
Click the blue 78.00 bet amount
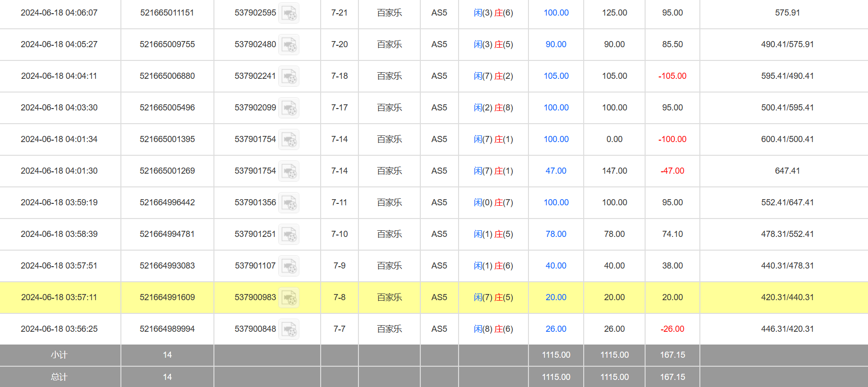[x=556, y=234]
